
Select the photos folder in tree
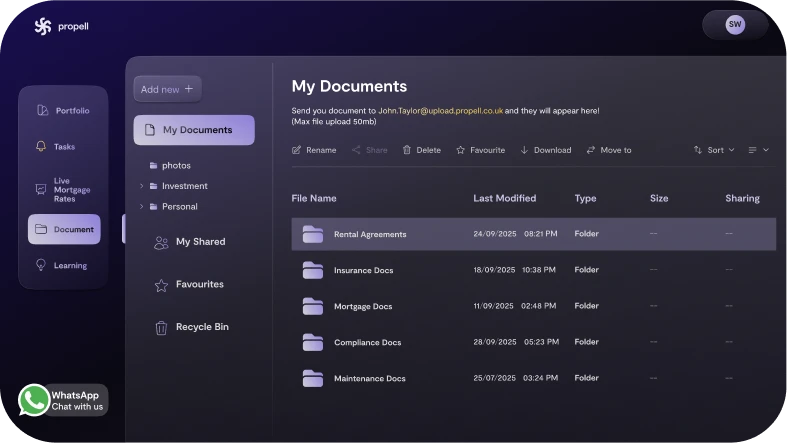pos(175,165)
